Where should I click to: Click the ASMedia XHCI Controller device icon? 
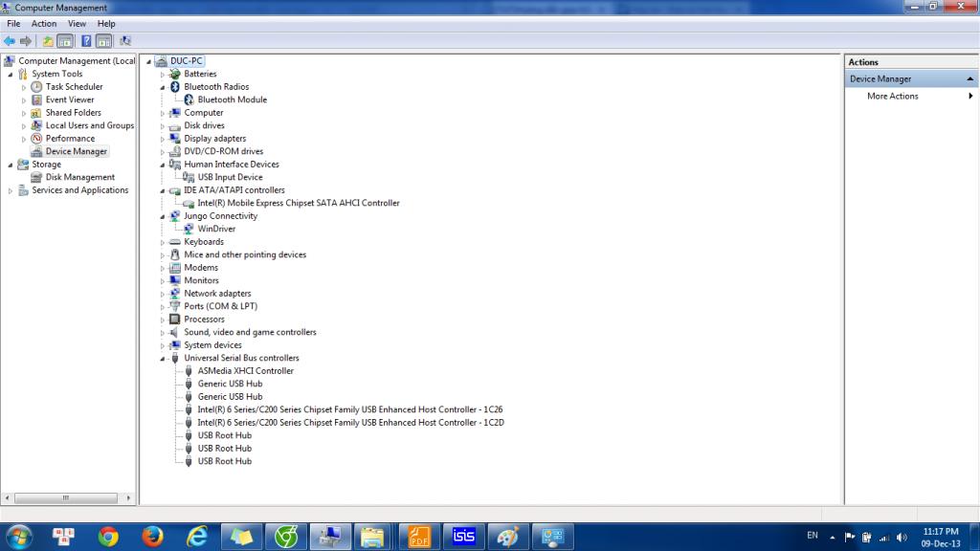(189, 371)
